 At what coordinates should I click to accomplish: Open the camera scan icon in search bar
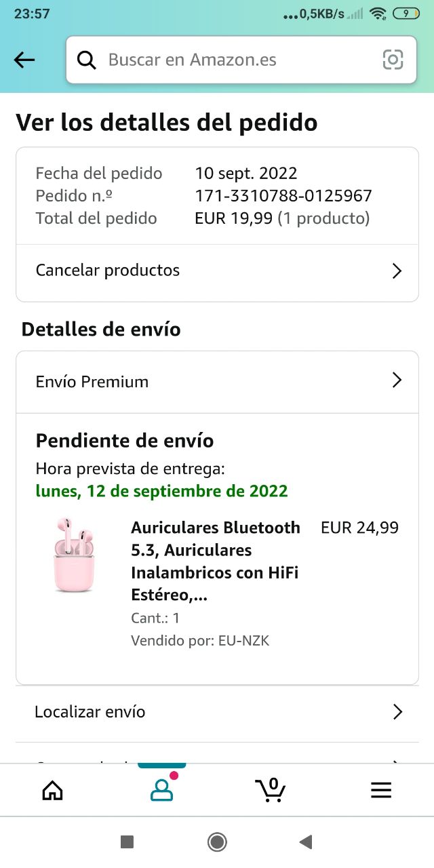click(393, 60)
